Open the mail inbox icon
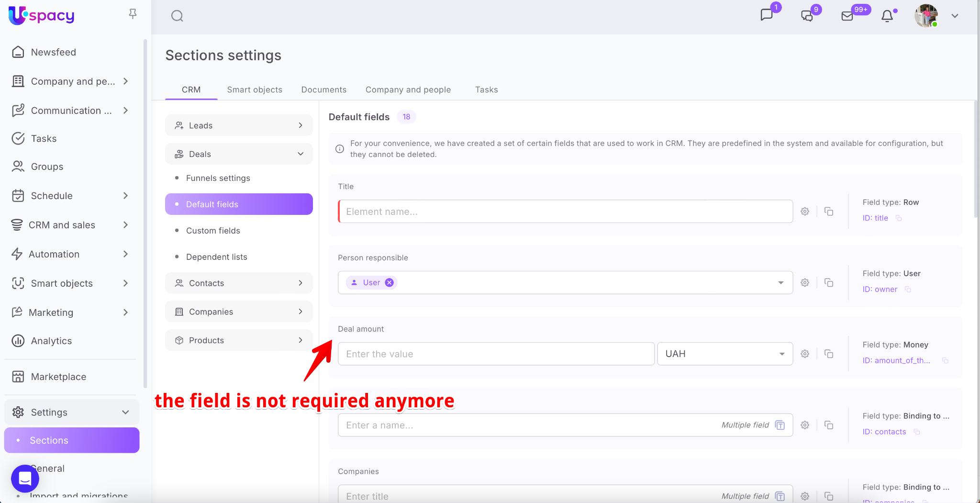 [x=847, y=16]
